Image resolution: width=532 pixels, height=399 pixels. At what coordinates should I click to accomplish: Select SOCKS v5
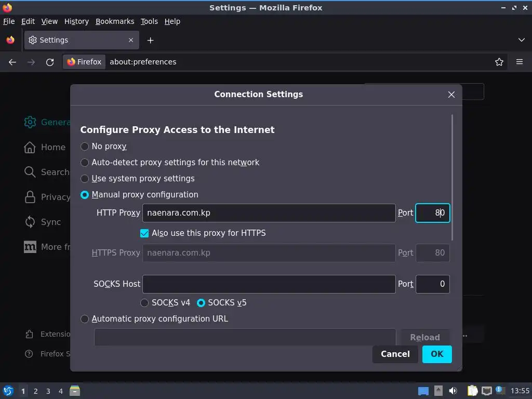click(x=201, y=303)
